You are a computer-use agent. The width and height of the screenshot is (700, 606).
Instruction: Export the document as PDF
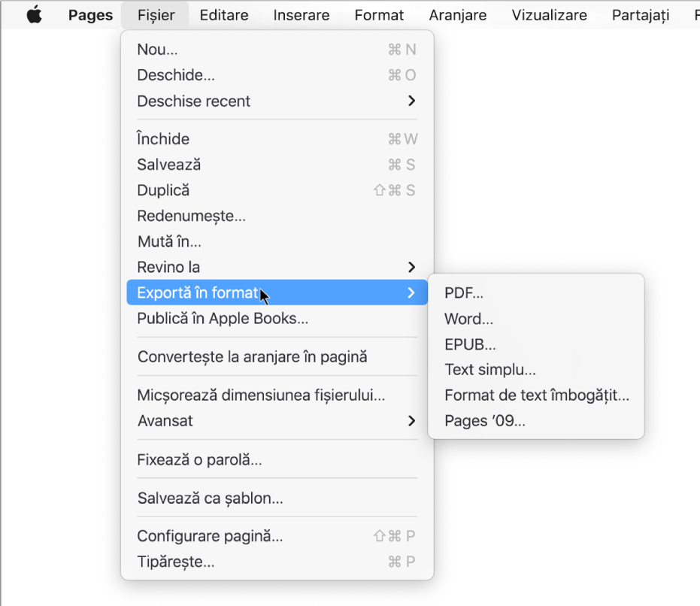463,292
